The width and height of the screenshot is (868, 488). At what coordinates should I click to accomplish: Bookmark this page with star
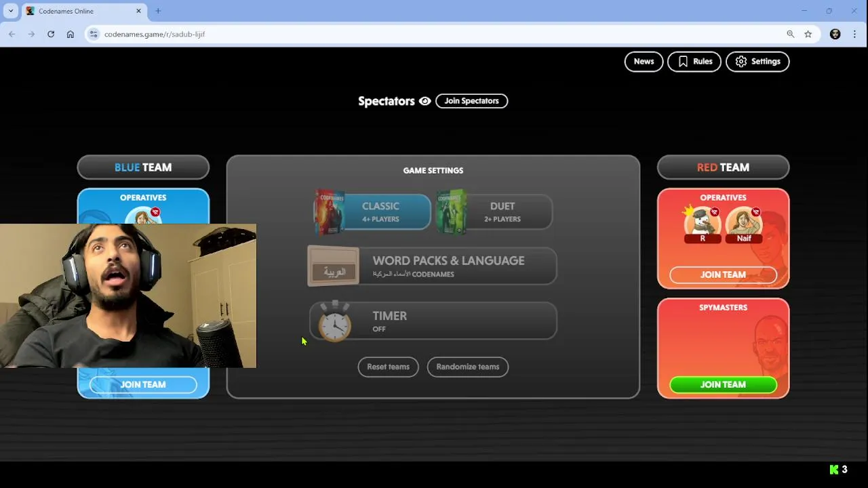click(808, 34)
